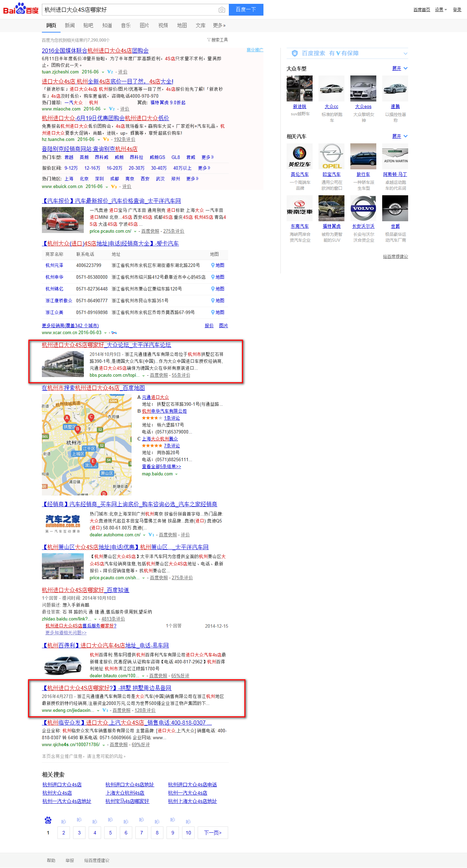Viewport: 467px width, 868px height.
Task: Open the 更多» tab menu
Action: pyautogui.click(x=219, y=25)
